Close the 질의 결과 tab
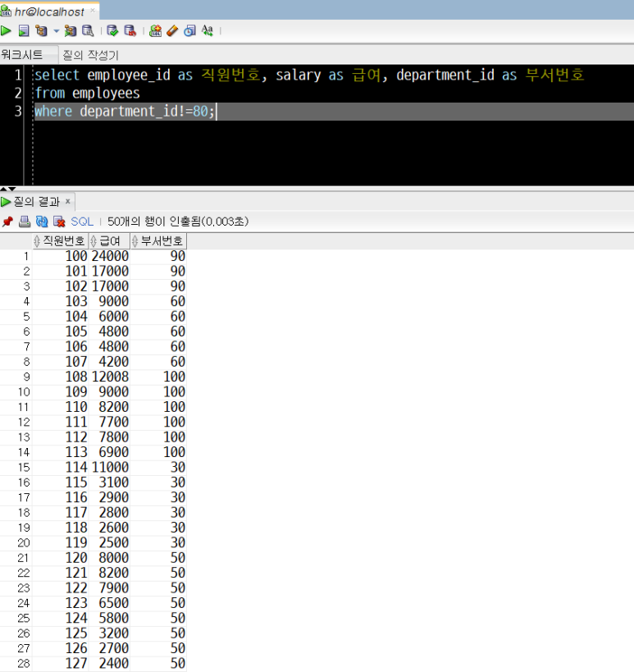 tap(68, 200)
